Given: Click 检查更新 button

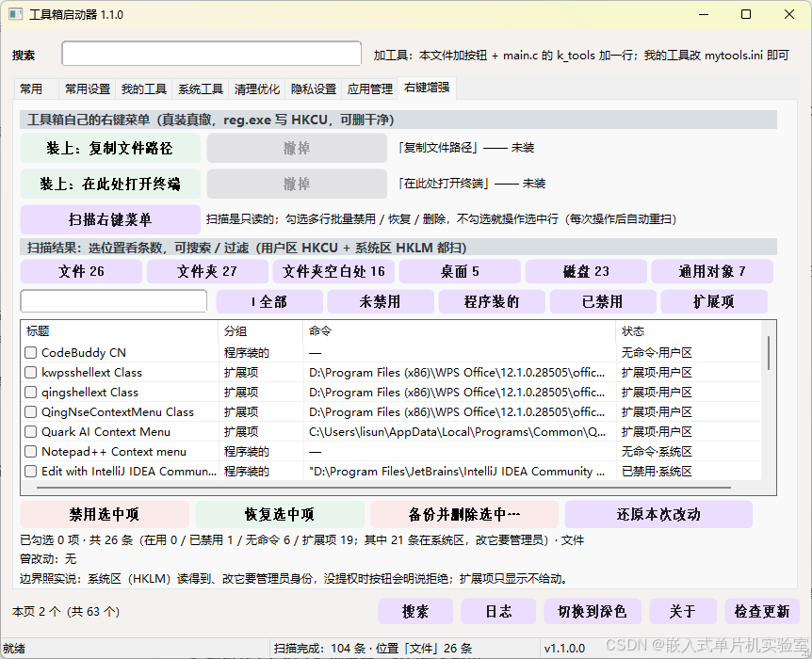Looking at the screenshot, I should pyautogui.click(x=762, y=611).
